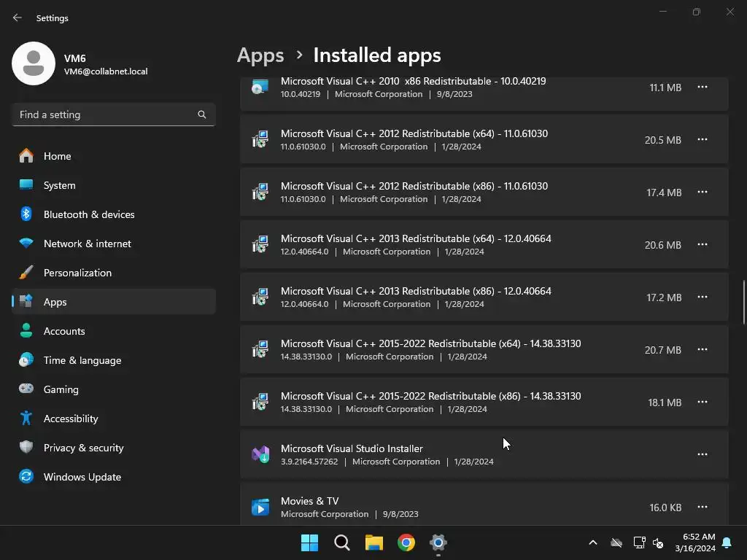Click the Movies & TV app icon
The height and width of the screenshot is (560, 747).
260,507
